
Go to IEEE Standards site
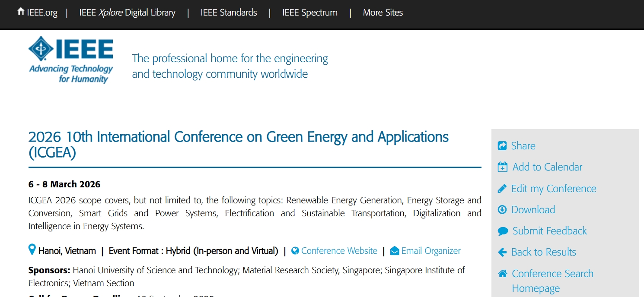click(229, 13)
